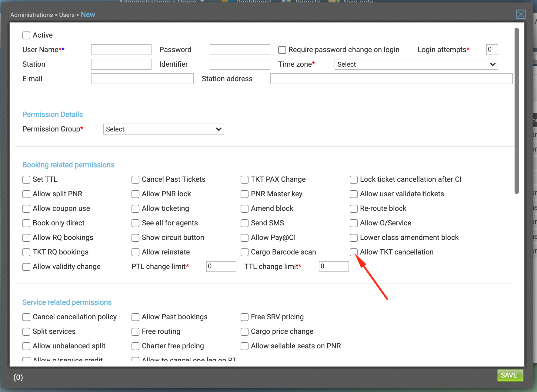Click the Login attempts number field

(x=492, y=50)
